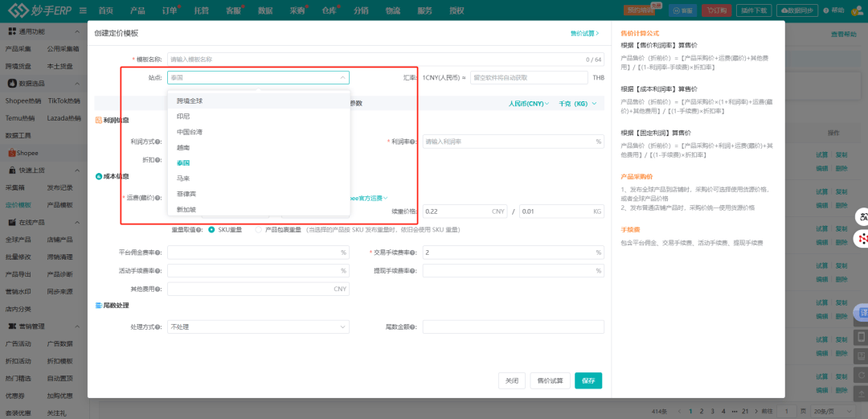
Task: Click info icon beside 其他费用 label
Action: tap(158, 289)
